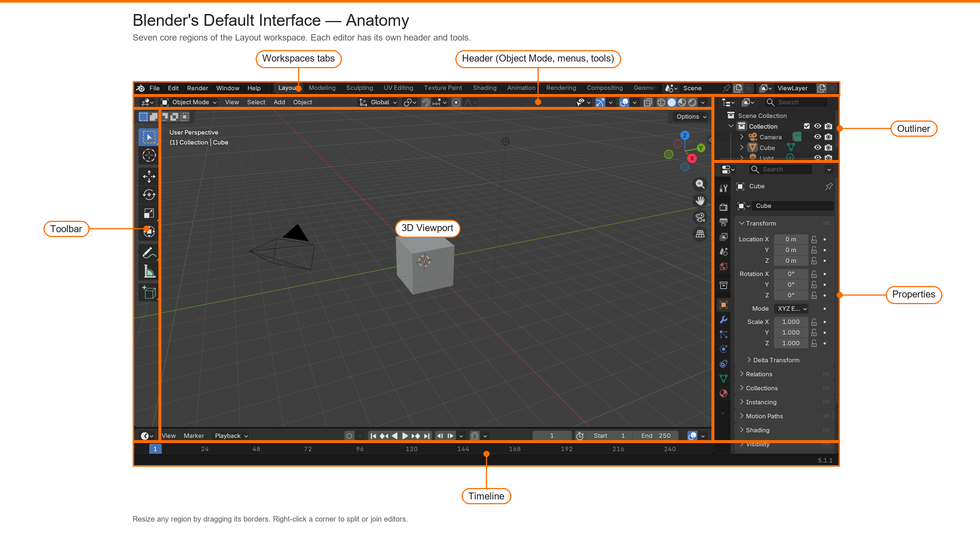This screenshot has width=980, height=533.
Task: Open the World properties tab
Action: pos(723,266)
